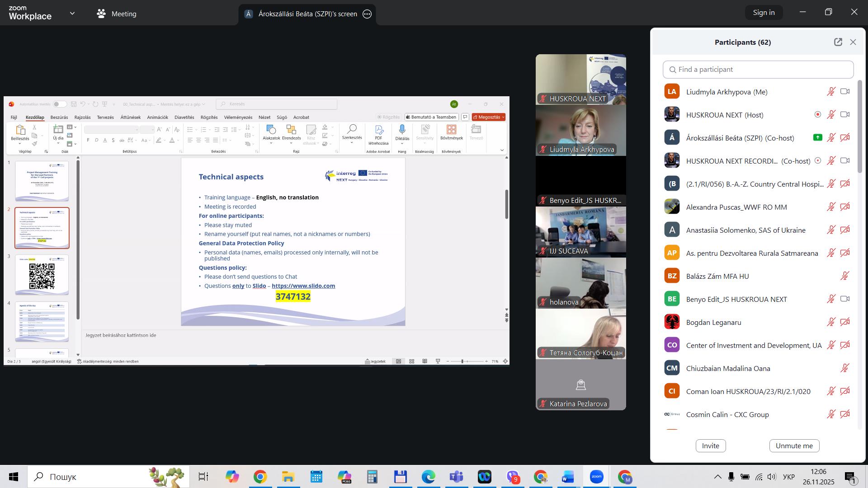
Task: Click the Sign in button
Action: (764, 13)
